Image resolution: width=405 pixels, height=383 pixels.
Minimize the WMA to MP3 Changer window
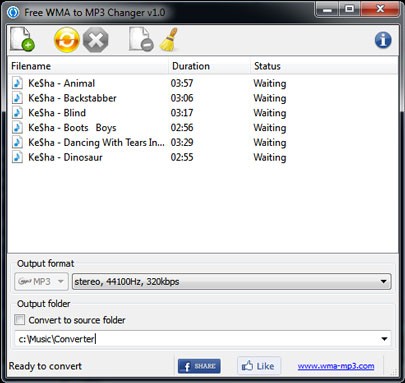327,9
